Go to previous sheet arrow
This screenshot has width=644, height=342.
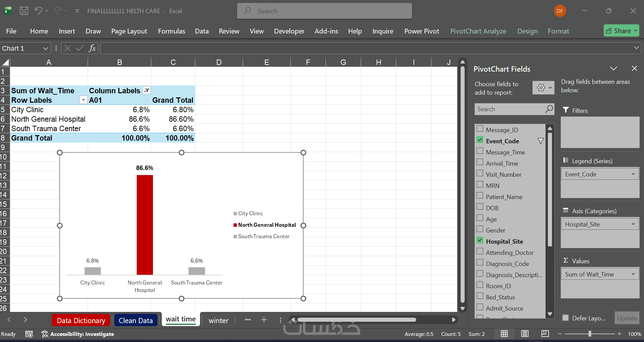click(x=9, y=320)
